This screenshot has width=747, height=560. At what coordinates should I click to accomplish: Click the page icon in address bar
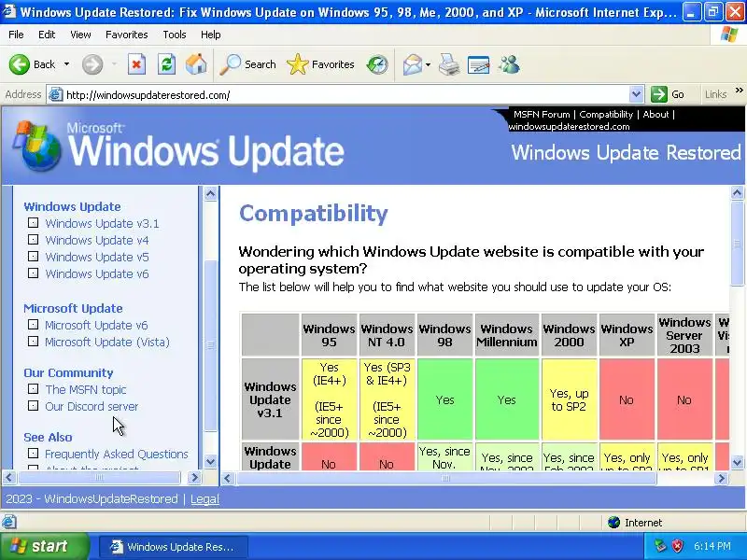point(56,95)
